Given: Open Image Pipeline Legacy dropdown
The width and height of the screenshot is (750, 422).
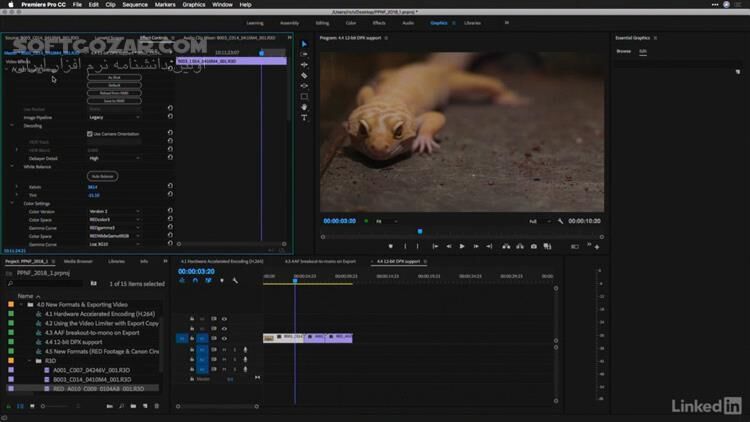Looking at the screenshot, I should coord(114,117).
